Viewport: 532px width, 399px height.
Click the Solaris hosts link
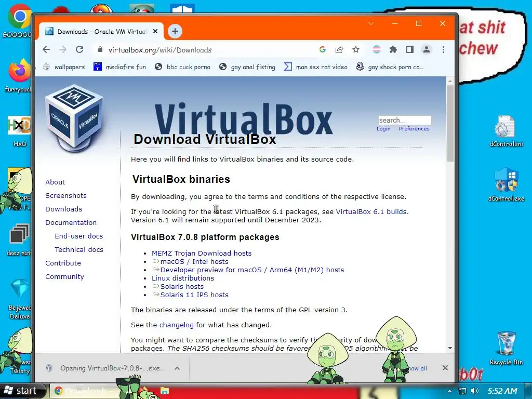point(182,286)
